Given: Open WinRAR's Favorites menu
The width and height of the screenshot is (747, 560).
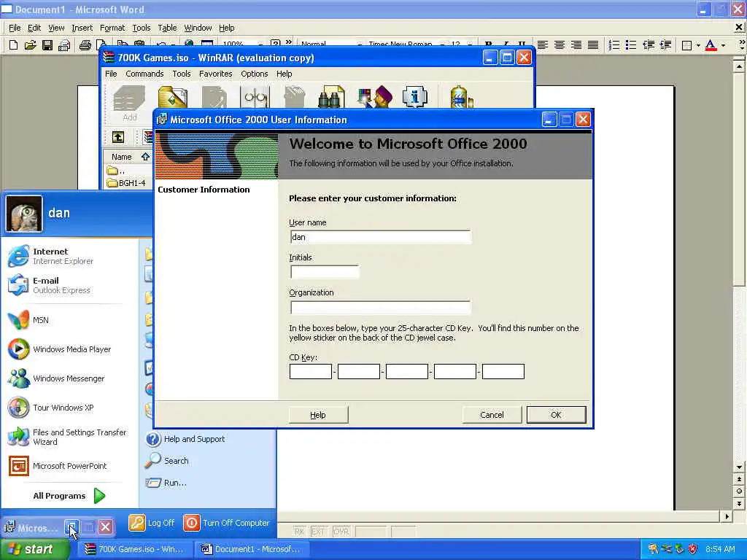Looking at the screenshot, I should coord(215,74).
